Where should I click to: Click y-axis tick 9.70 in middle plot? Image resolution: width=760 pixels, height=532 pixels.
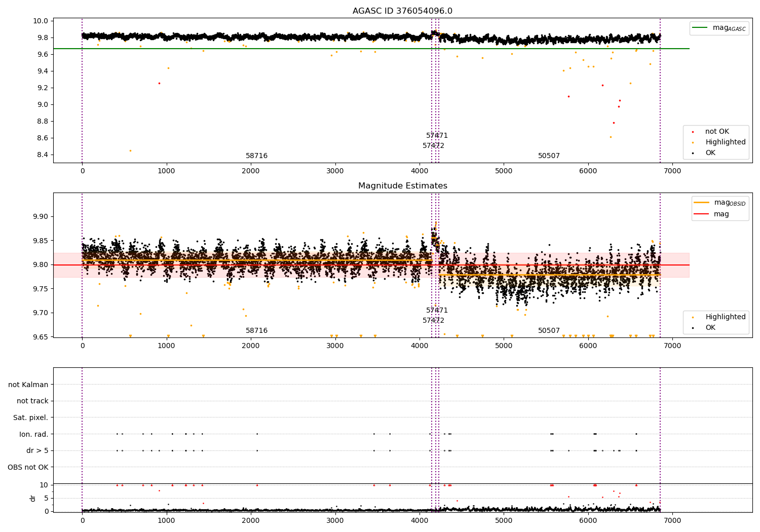[42, 313]
